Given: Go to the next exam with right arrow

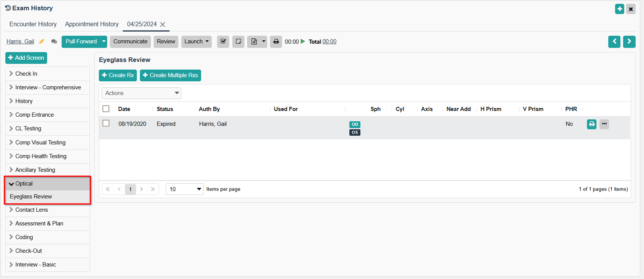Looking at the screenshot, I should [629, 41].
